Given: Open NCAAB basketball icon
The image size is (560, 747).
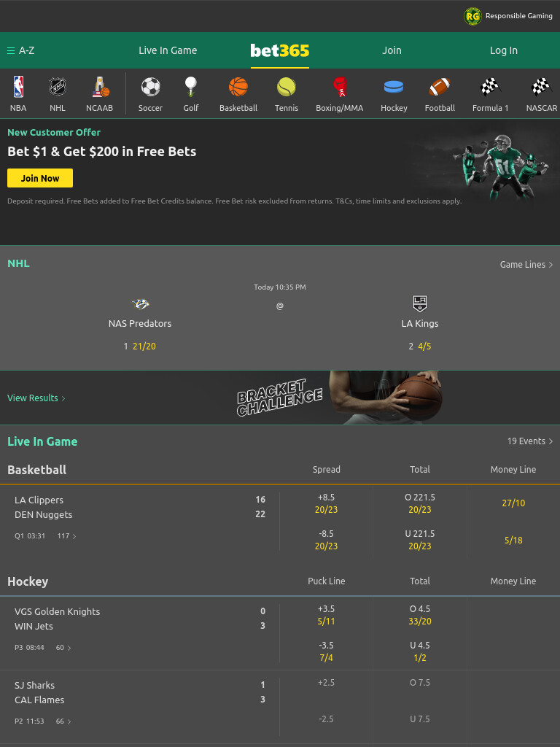Looking at the screenshot, I should tap(99, 87).
